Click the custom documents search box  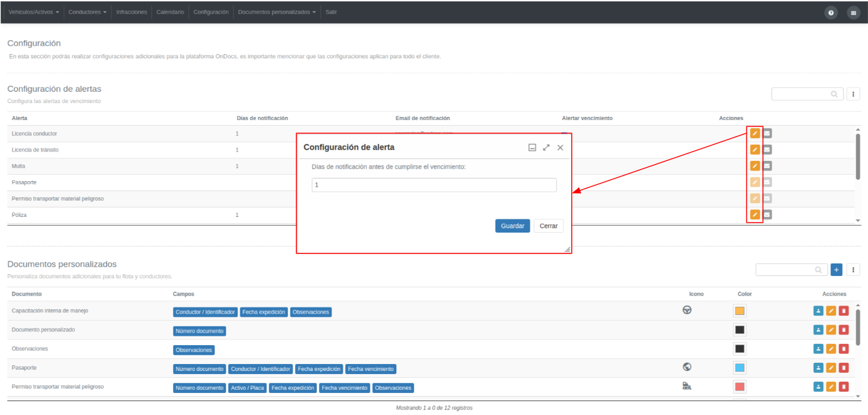[791, 270]
